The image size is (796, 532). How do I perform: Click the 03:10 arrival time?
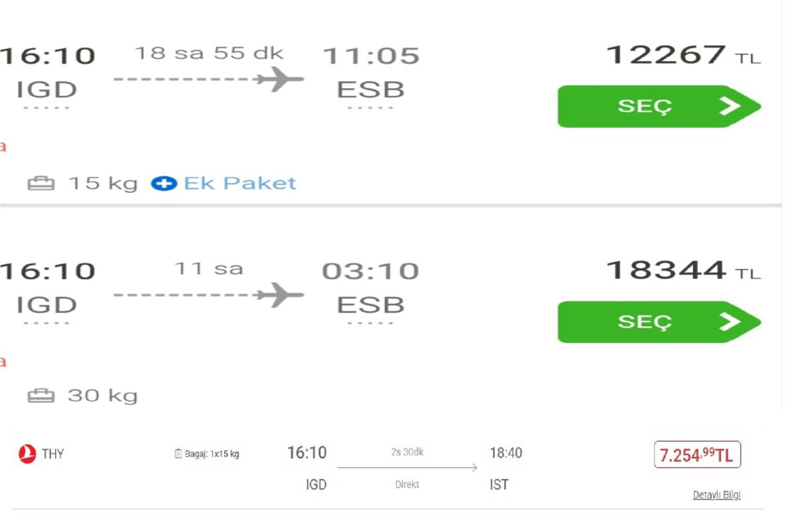tap(371, 271)
